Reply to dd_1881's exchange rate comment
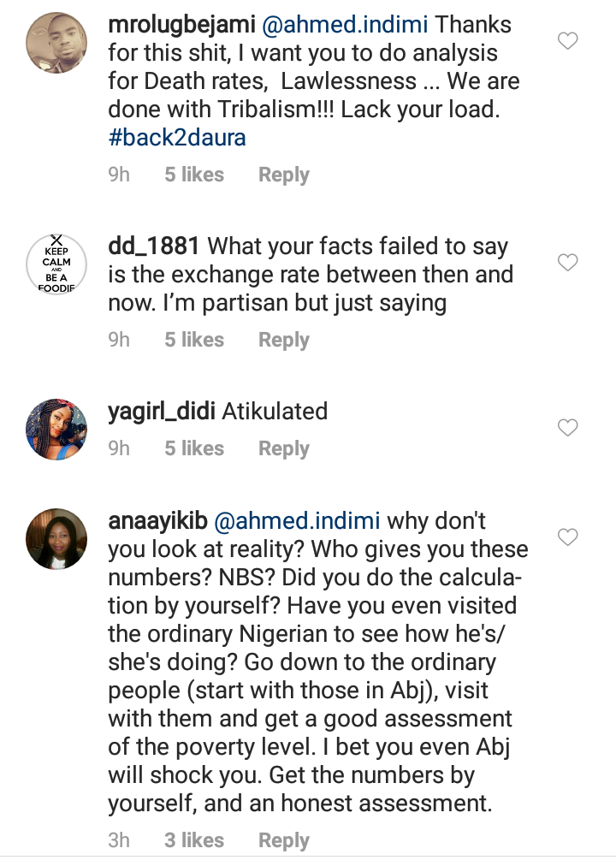 283,340
